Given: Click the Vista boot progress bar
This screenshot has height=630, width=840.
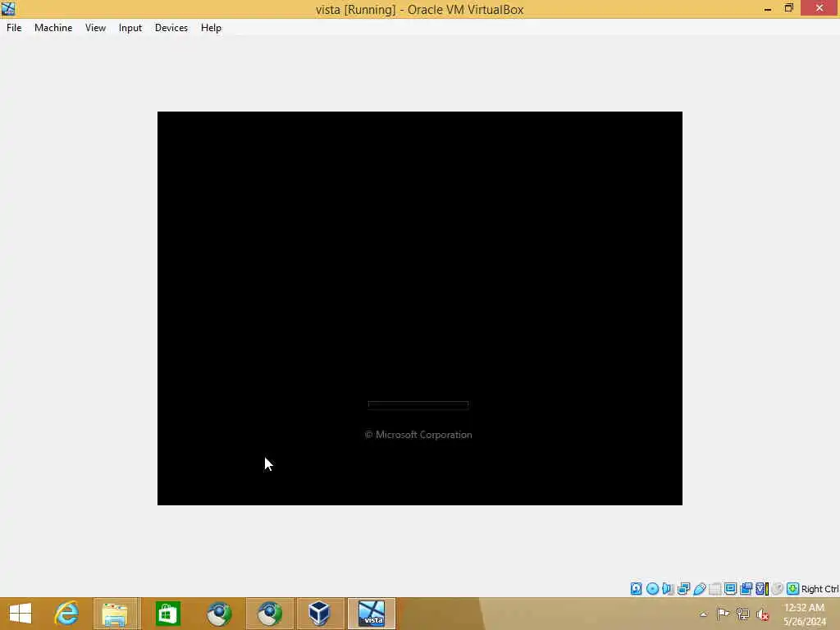Looking at the screenshot, I should [418, 405].
